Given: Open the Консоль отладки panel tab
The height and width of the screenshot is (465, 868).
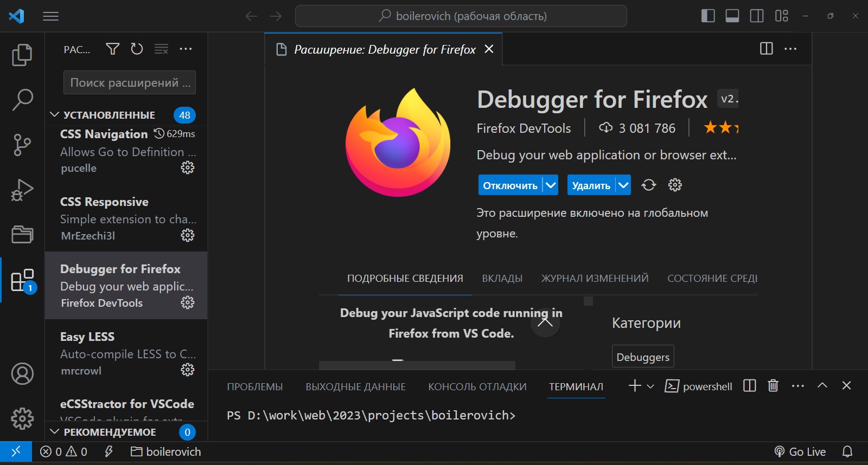Looking at the screenshot, I should point(477,386).
